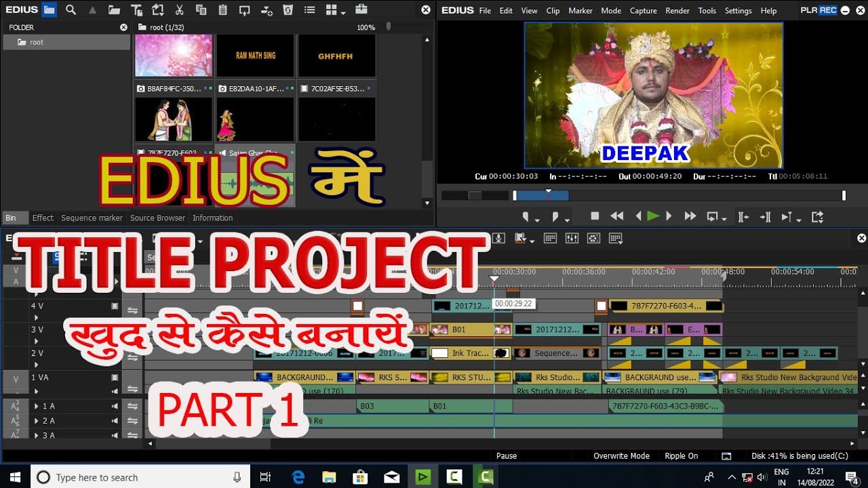The width and height of the screenshot is (868, 488).
Task: Click the green Play button
Action: tap(653, 216)
